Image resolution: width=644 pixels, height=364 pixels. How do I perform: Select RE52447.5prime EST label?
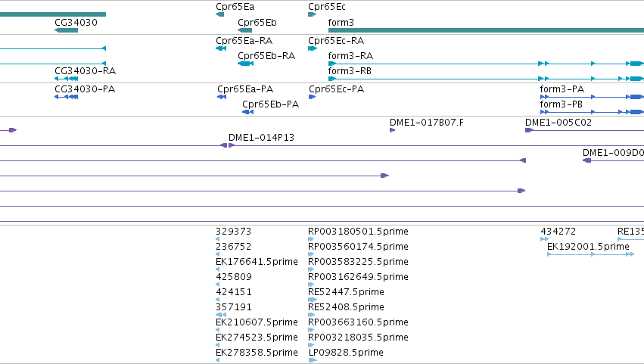click(347, 292)
